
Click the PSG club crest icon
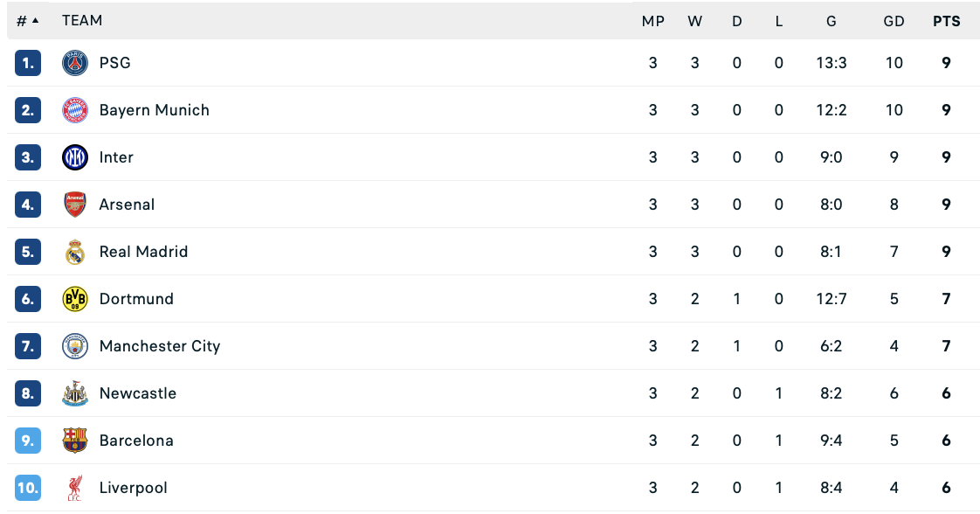(x=75, y=63)
